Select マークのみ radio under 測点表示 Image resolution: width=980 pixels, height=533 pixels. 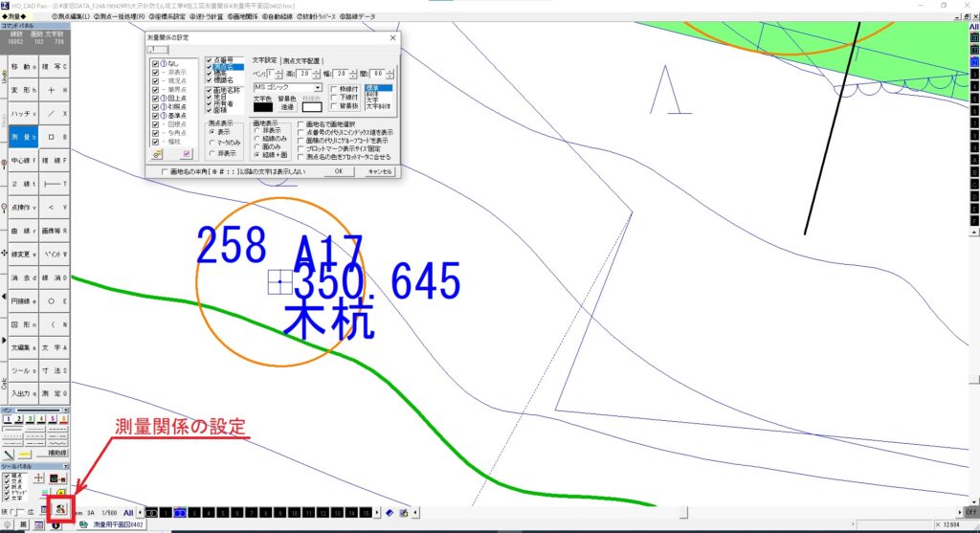pos(212,143)
